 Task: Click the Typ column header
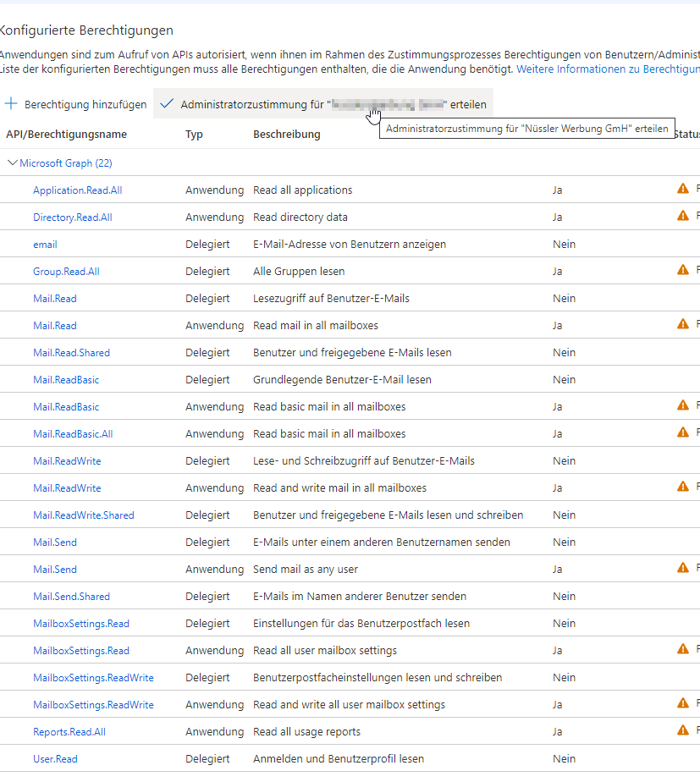click(x=194, y=135)
